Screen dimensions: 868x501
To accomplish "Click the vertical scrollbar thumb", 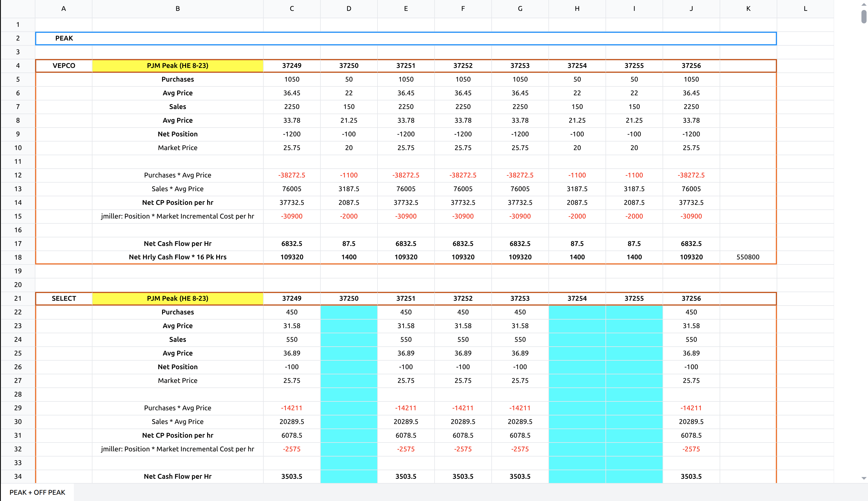I will click(863, 17).
